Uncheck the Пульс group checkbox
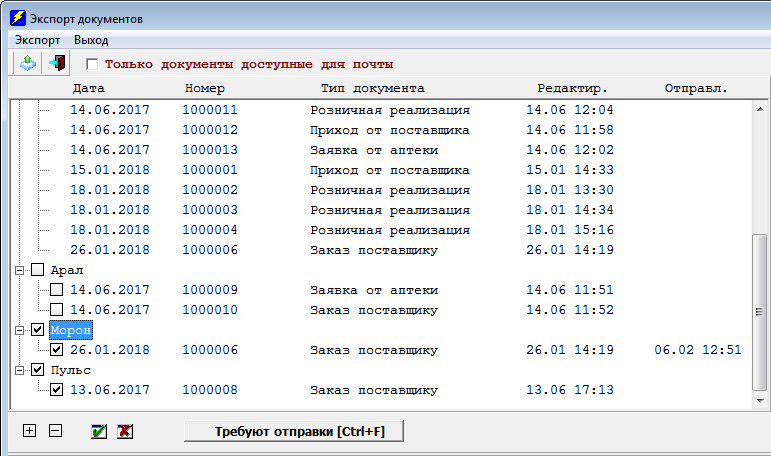Viewport: 771px width, 456px height. pyautogui.click(x=37, y=369)
